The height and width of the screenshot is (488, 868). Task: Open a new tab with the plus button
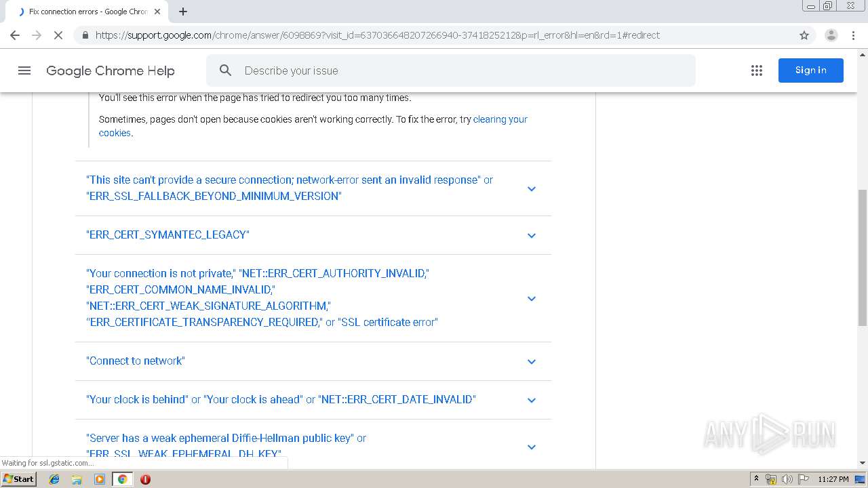pyautogui.click(x=183, y=12)
